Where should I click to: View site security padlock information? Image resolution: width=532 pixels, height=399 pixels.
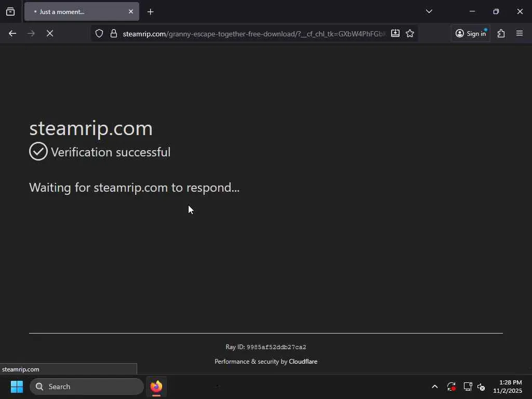click(x=114, y=34)
